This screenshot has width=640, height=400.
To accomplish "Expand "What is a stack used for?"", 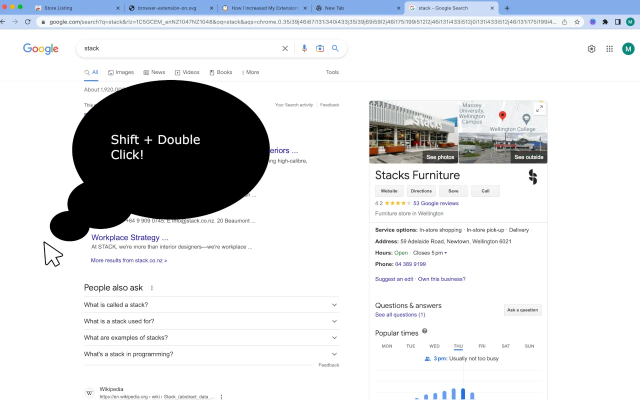I will click(211, 321).
